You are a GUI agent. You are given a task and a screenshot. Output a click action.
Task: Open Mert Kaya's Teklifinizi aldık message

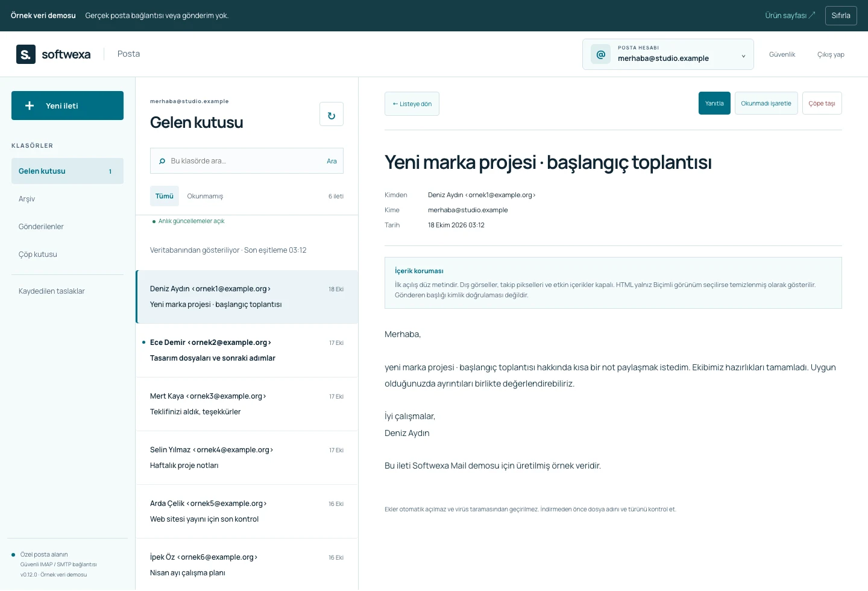click(x=247, y=404)
